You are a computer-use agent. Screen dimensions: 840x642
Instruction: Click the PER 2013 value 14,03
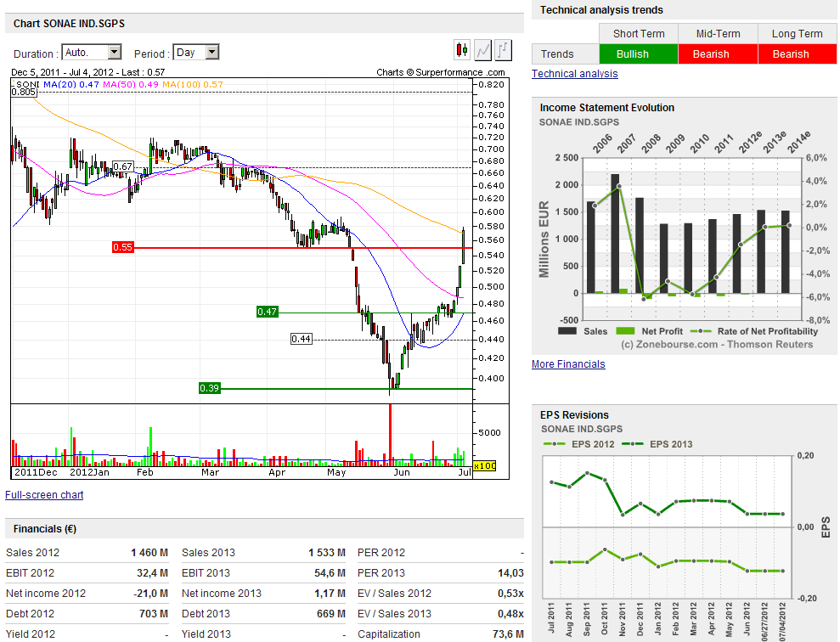click(x=510, y=573)
